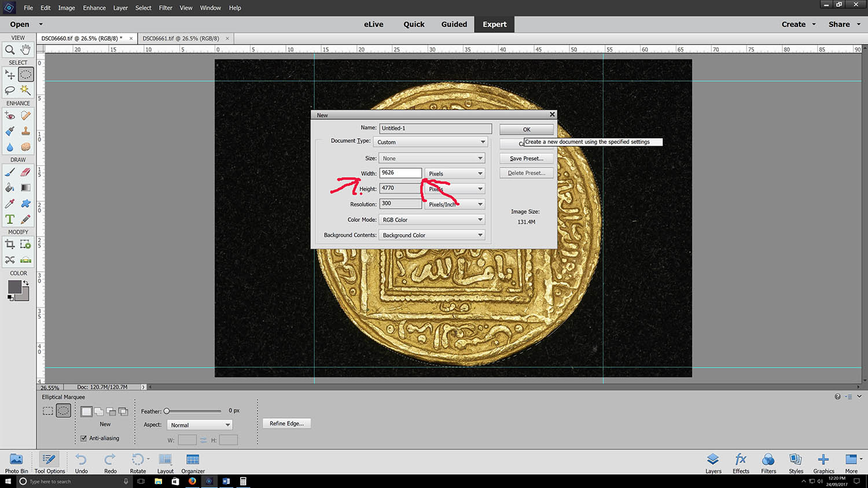The height and width of the screenshot is (488, 868).
Task: Select the Red Eye Removal tool
Action: point(10,116)
